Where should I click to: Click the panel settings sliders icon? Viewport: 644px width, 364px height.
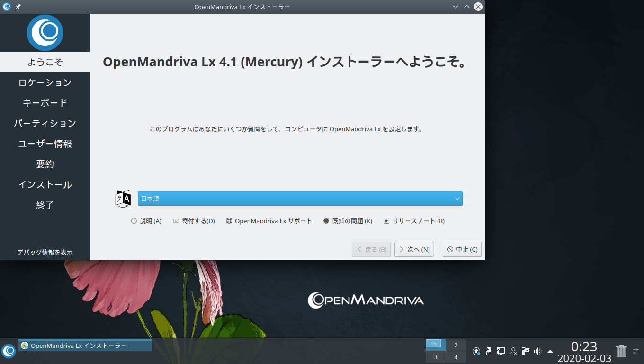tap(636, 351)
